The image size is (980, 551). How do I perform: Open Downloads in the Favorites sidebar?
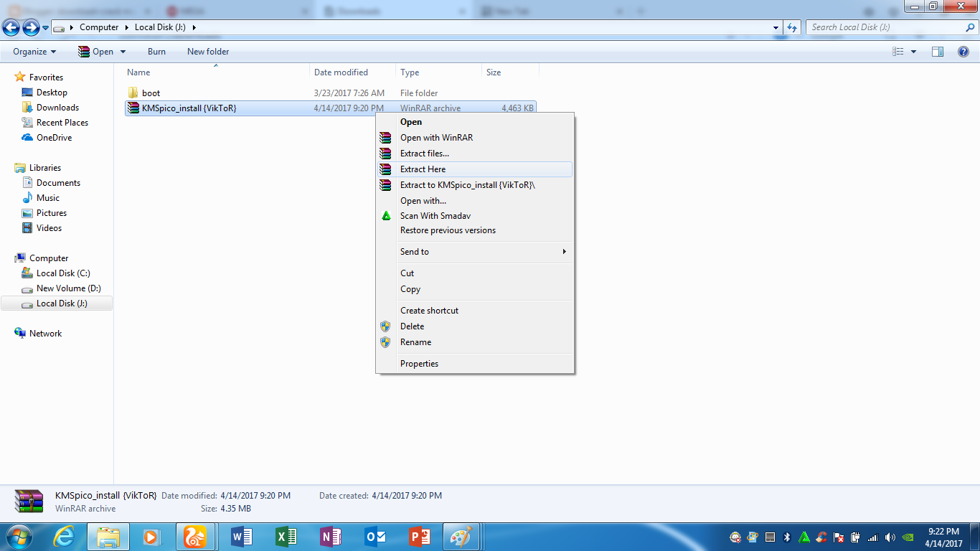[x=57, y=108]
